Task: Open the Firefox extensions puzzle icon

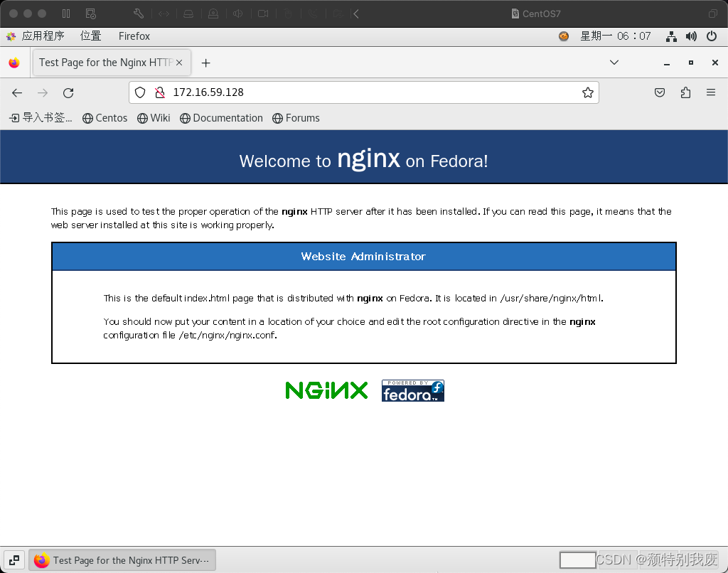Action: 685,92
